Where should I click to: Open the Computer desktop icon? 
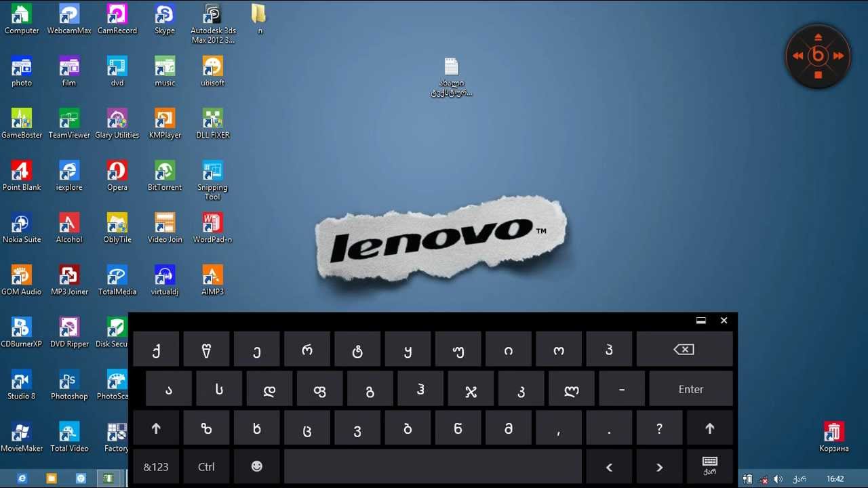coord(22,19)
